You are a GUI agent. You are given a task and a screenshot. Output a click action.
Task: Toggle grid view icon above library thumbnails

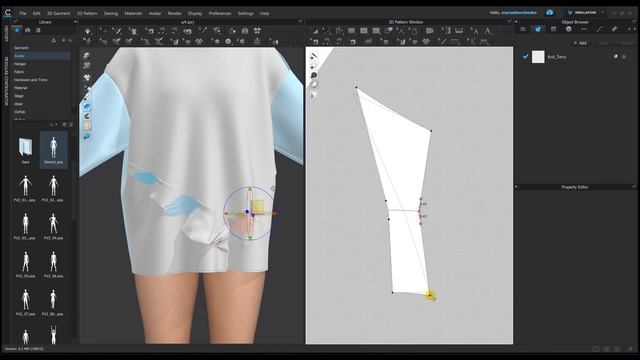pos(64,124)
